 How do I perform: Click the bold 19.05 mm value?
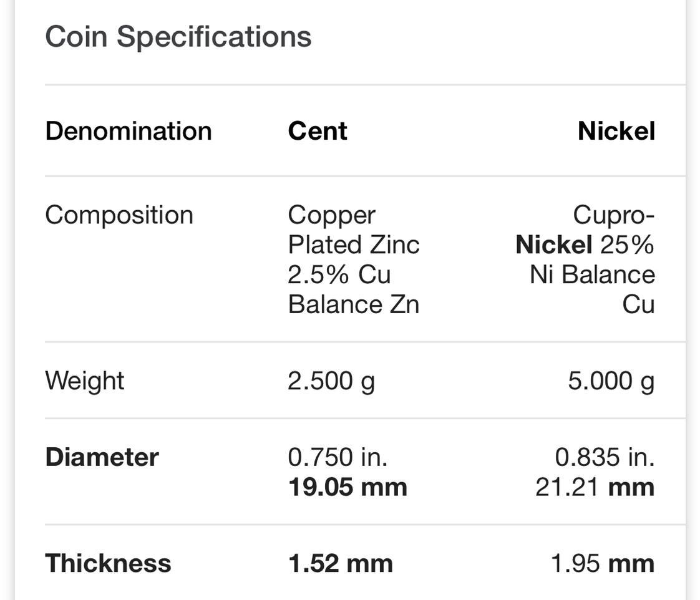coord(348,487)
